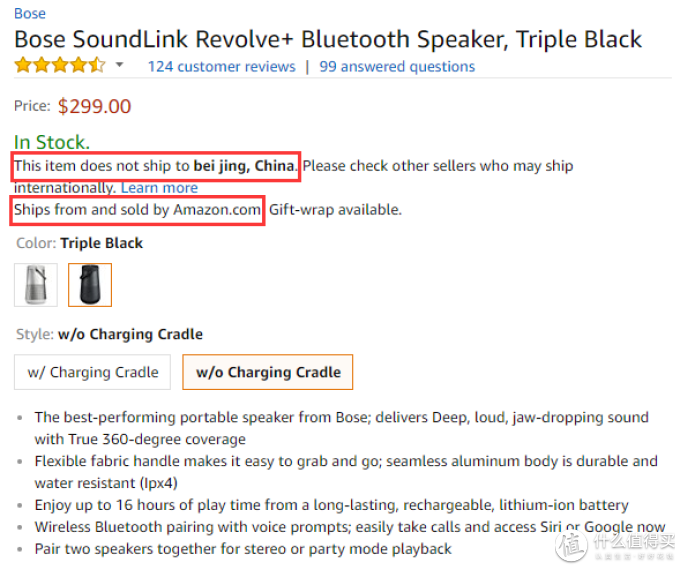Viewport: 680px width, 570px height.
Task: Click the Learn more link
Action: click(x=159, y=187)
